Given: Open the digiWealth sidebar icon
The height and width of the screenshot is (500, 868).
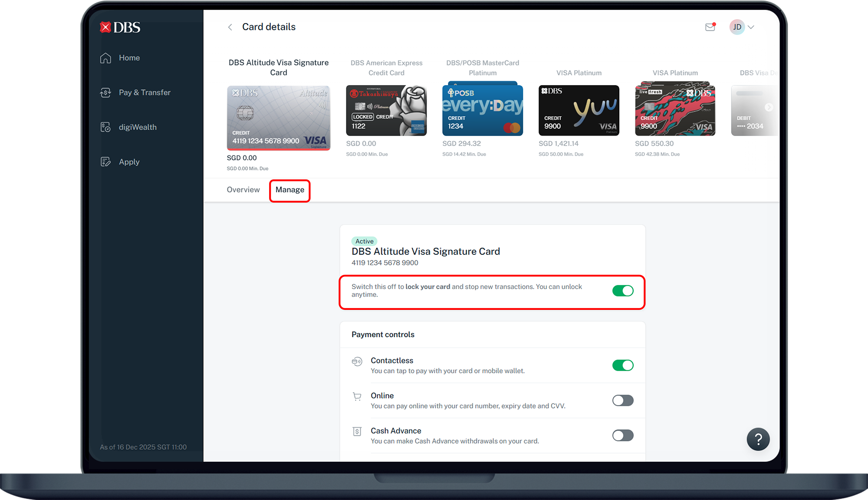Looking at the screenshot, I should coord(105,127).
